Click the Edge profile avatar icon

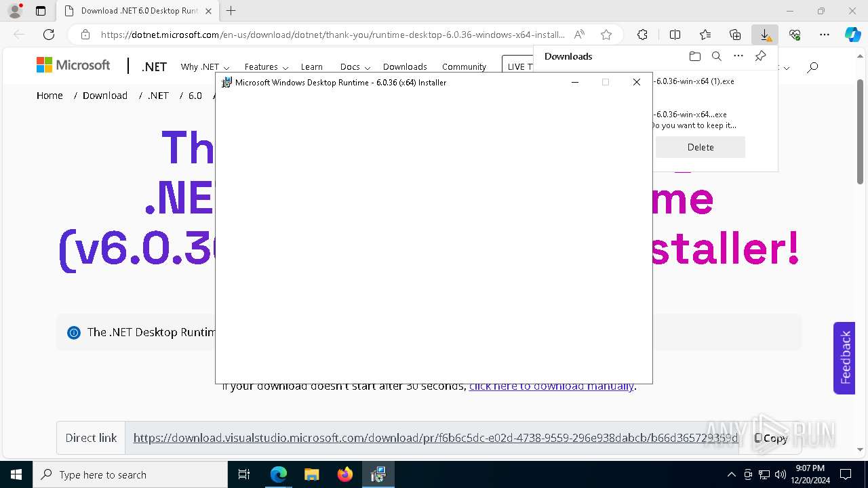click(14, 11)
